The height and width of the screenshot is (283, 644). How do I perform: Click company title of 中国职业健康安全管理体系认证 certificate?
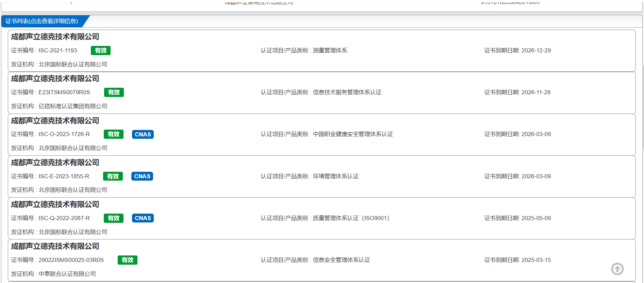55,121
